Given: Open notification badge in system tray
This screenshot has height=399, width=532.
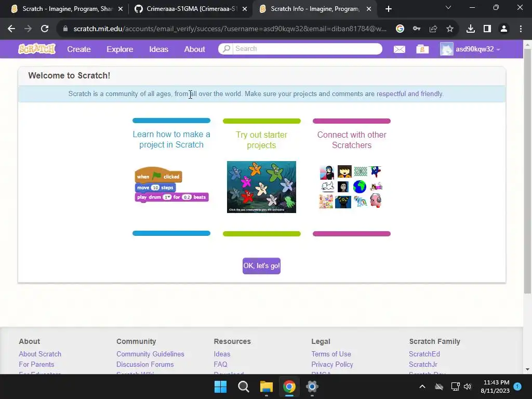Looking at the screenshot, I should click(517, 387).
